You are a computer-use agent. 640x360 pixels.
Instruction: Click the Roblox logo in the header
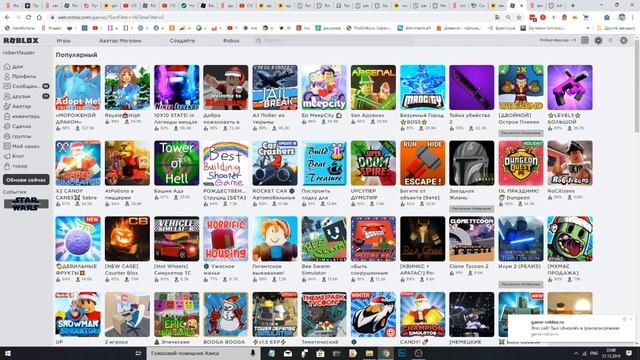(x=21, y=40)
